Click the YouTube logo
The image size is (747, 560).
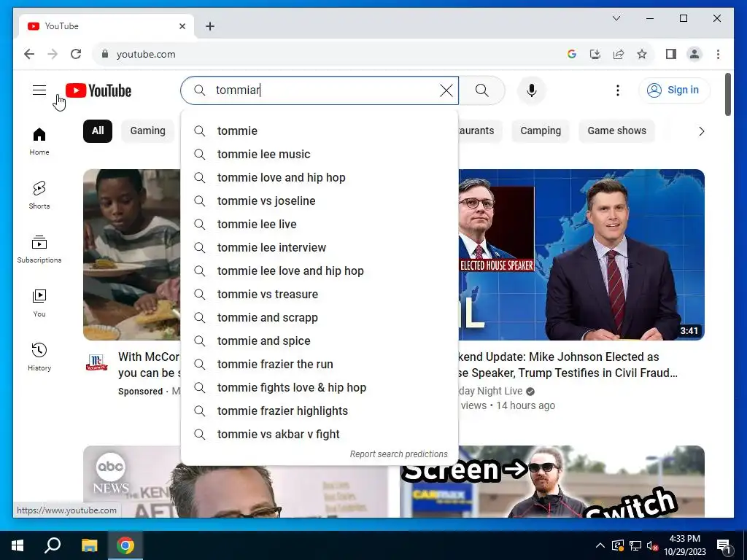point(98,90)
